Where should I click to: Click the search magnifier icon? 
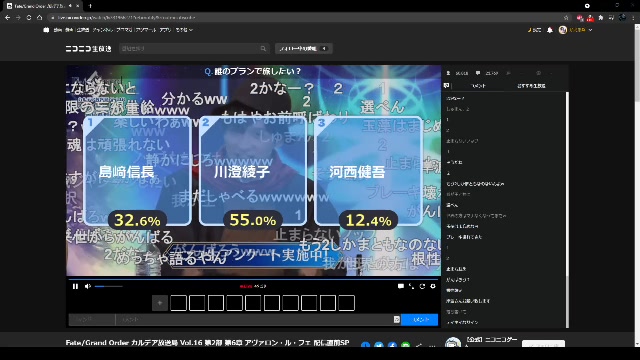pyautogui.click(x=263, y=49)
